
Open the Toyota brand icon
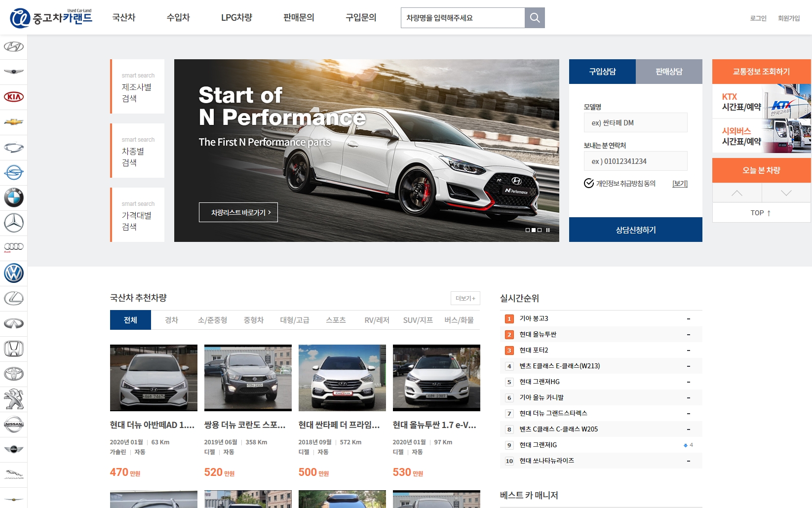click(14, 374)
